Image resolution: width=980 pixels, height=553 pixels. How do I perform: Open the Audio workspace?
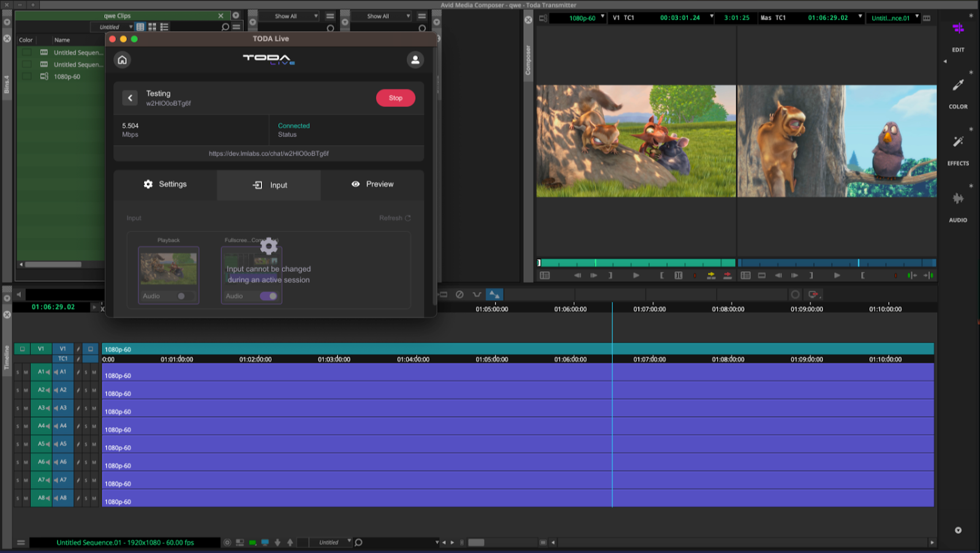958,206
